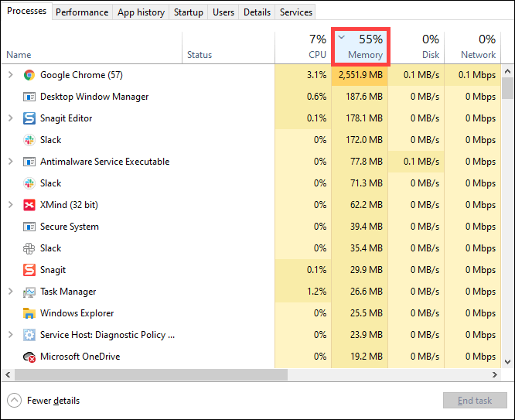The height and width of the screenshot is (420, 515).
Task: Click the 2,551.9 MB memory value
Action: pos(360,75)
